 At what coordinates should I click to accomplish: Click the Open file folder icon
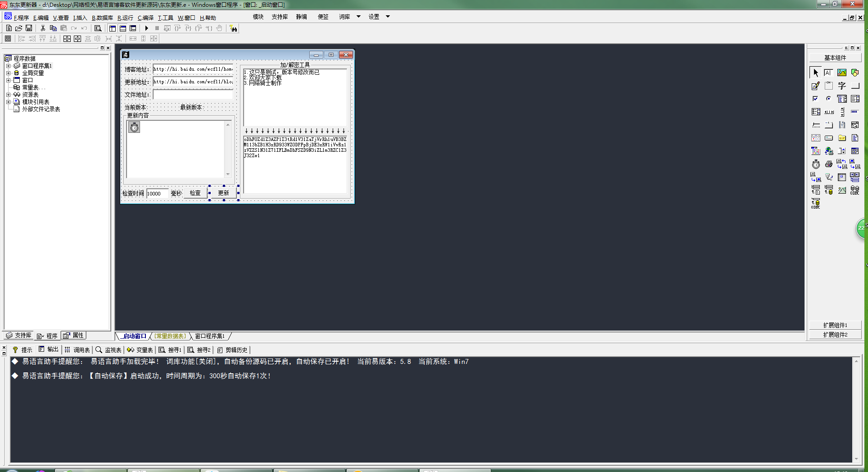(19, 28)
